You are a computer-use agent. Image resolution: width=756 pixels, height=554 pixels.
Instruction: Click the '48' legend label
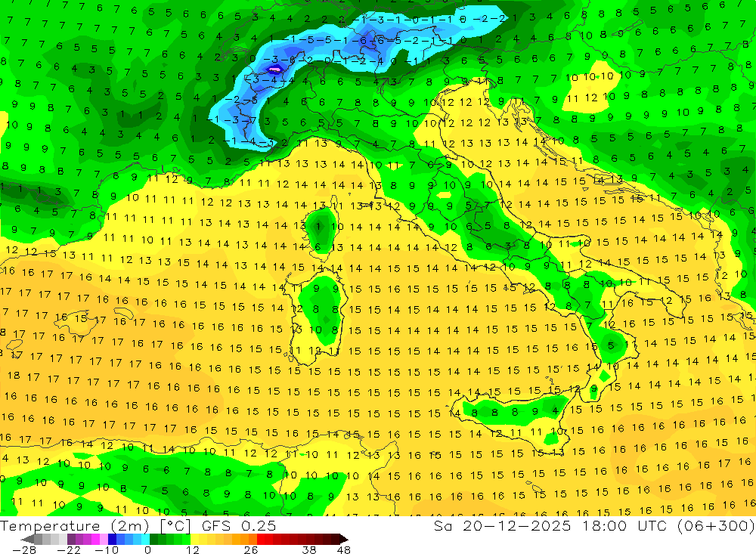pos(344,550)
